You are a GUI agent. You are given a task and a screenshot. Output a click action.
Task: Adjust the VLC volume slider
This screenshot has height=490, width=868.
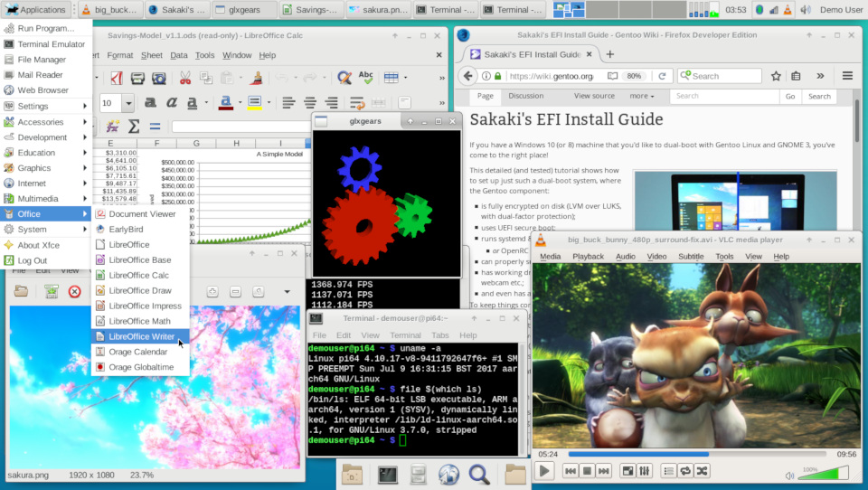[823, 474]
